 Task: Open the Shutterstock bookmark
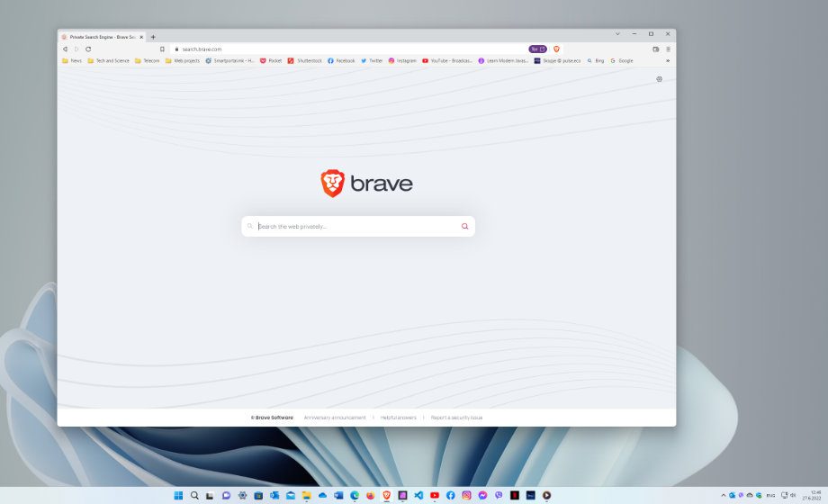(x=305, y=61)
